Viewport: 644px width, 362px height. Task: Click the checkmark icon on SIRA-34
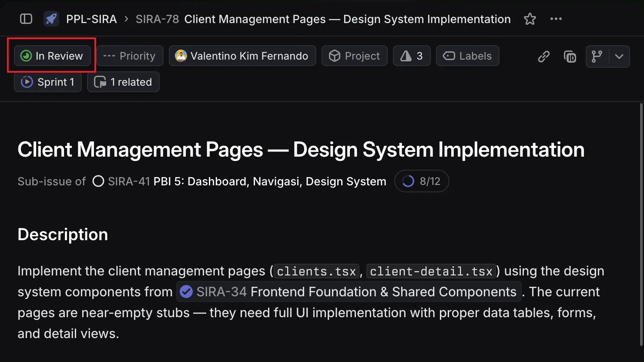click(186, 292)
